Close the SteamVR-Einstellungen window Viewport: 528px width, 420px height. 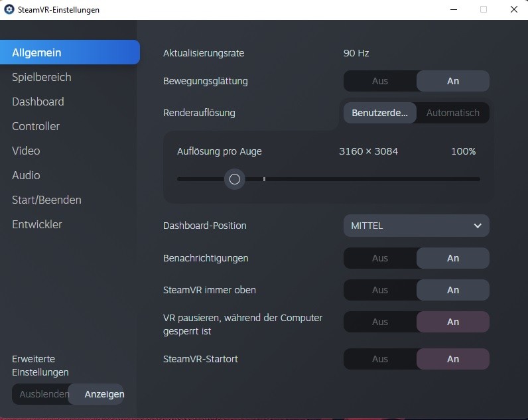tap(514, 9)
